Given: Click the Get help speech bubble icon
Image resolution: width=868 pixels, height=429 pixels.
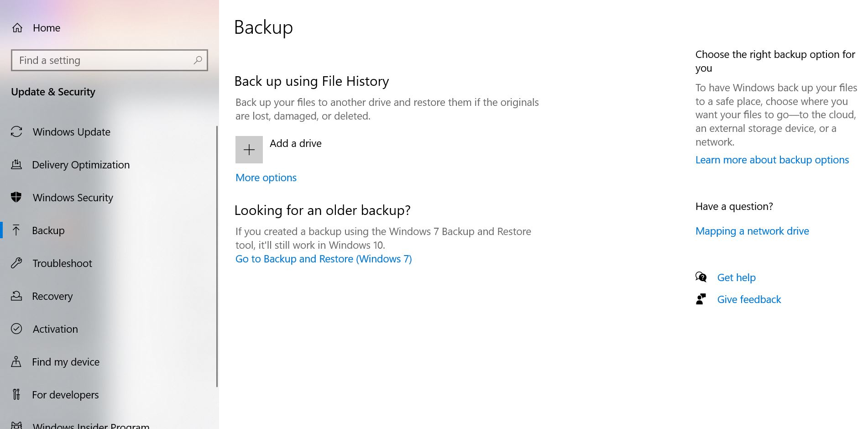Looking at the screenshot, I should point(701,277).
